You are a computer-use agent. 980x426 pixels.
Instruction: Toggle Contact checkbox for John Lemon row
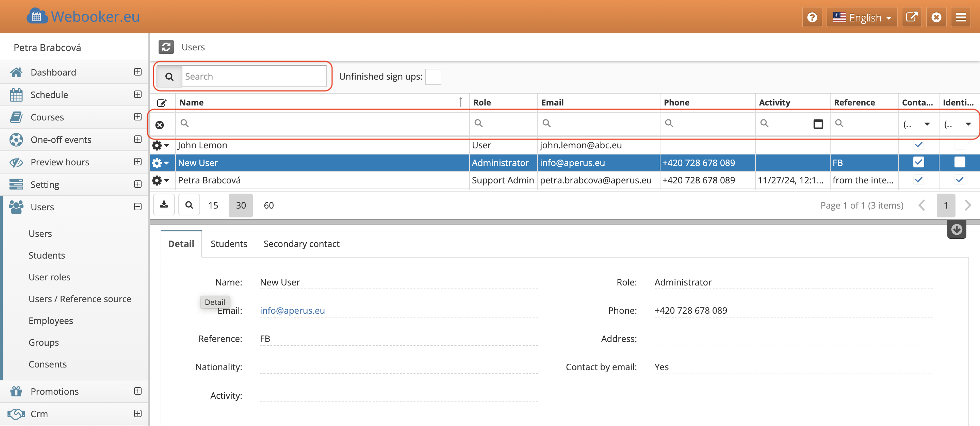point(918,145)
